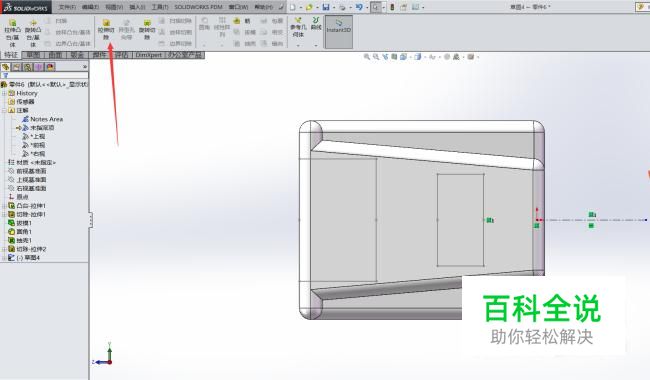Click the Edit Appearance sphere icon

[447, 57]
